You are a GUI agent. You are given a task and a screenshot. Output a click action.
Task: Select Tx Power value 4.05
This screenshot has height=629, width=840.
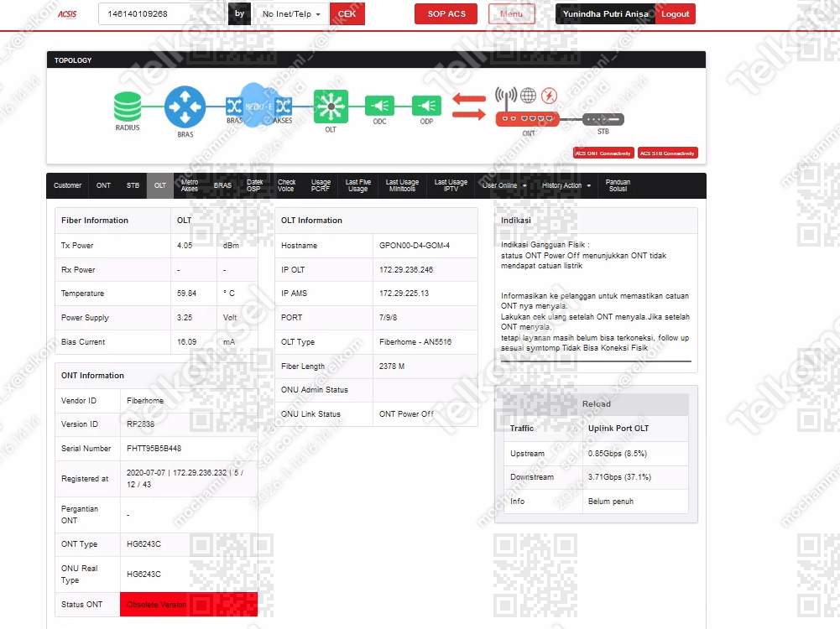point(185,246)
